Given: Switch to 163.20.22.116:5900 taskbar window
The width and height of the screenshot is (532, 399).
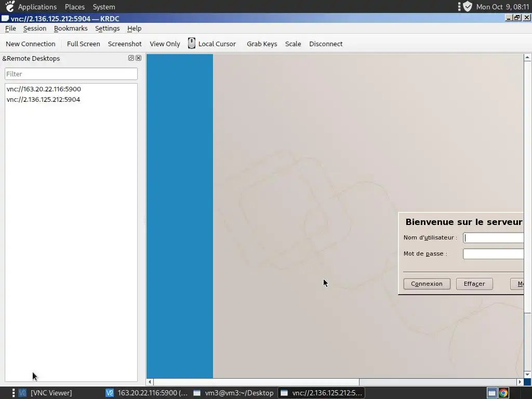Looking at the screenshot, I should point(146,393).
